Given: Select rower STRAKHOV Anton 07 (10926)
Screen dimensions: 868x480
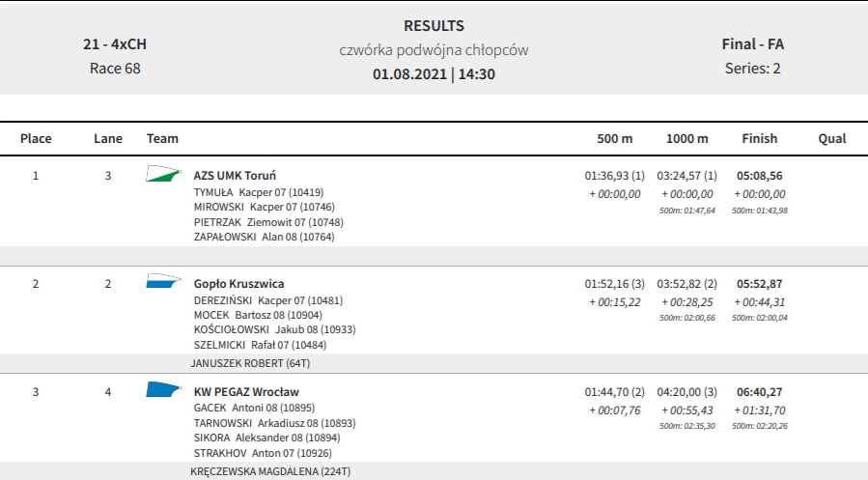Looking at the screenshot, I should click(263, 453).
